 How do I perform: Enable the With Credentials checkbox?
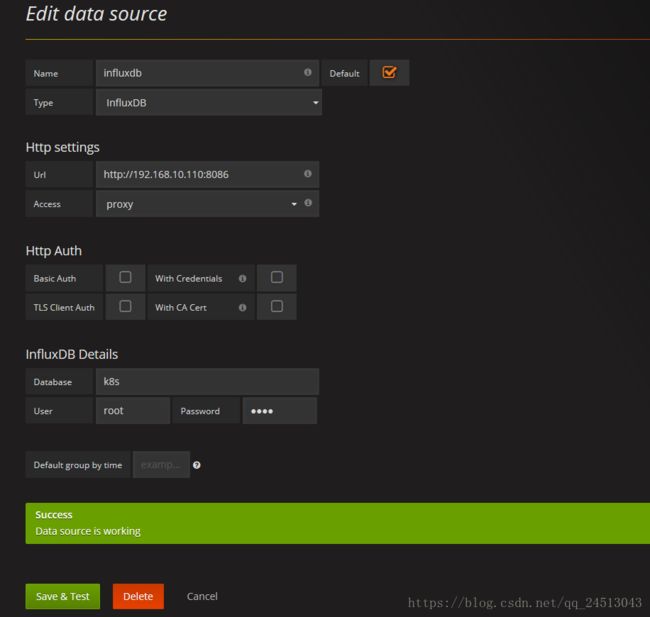click(x=277, y=277)
